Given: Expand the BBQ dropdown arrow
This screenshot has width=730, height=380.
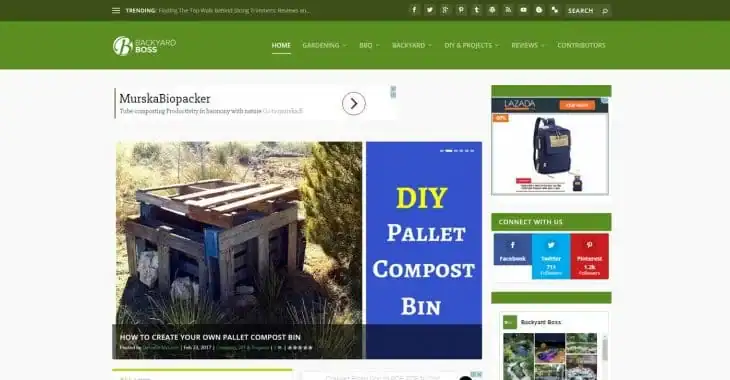Looking at the screenshot, I should [x=378, y=46].
